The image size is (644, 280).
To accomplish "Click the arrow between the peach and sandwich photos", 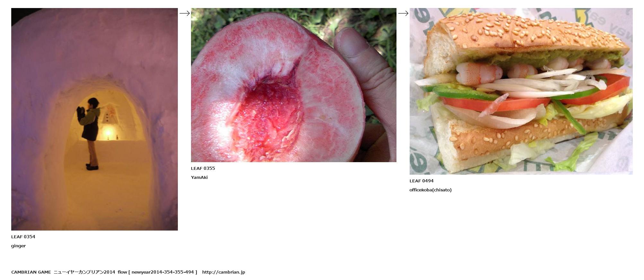I will 403,13.
